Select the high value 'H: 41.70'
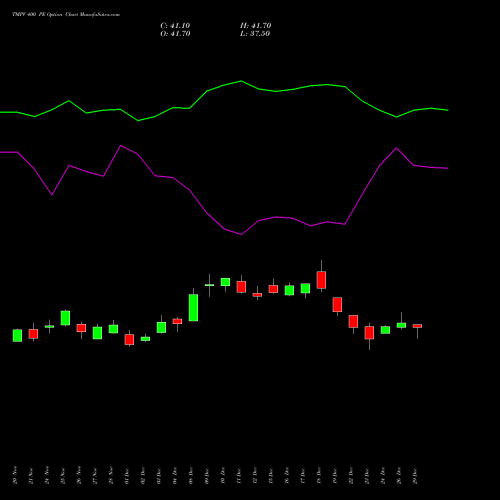Image resolution: width=500 pixels, height=500 pixels. (256, 26)
